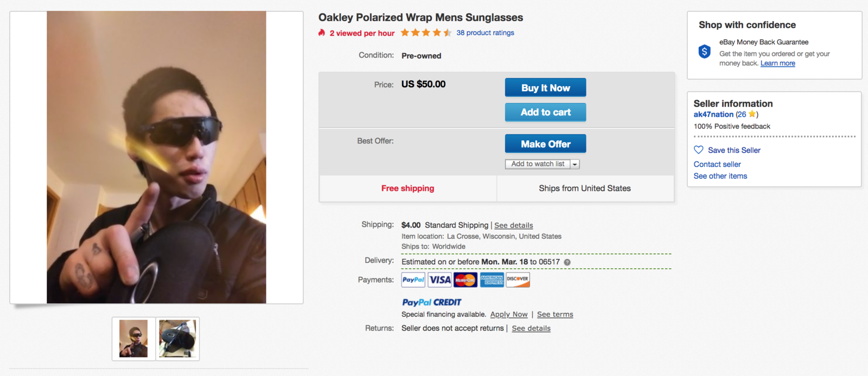Select the second thumbnail showing sunglasses case
868x376 pixels.
[x=177, y=339]
